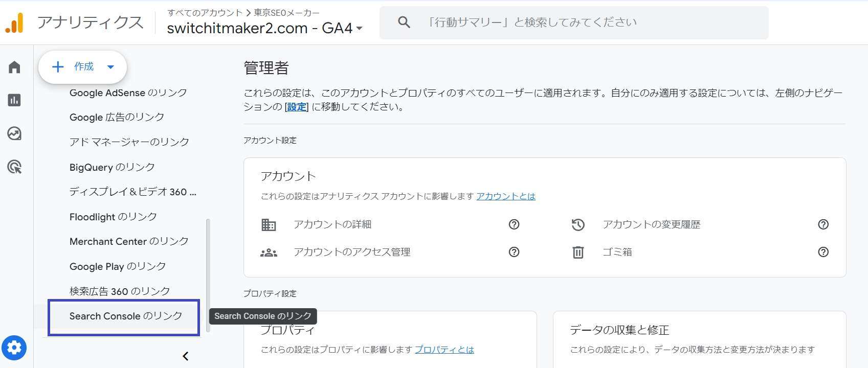The height and width of the screenshot is (368, 868).
Task: Collapse the admin navigation with left chevron
Action: 186,356
